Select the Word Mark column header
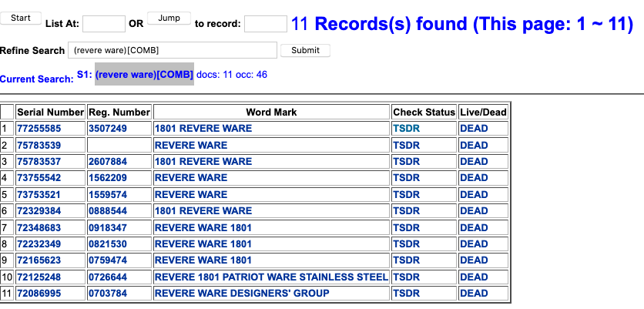The image size is (644, 309). (x=271, y=113)
